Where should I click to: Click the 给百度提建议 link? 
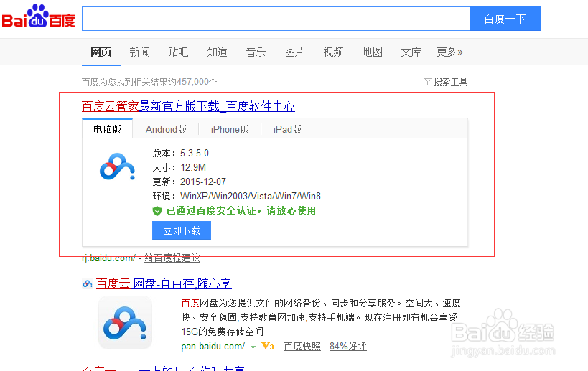coord(172,258)
